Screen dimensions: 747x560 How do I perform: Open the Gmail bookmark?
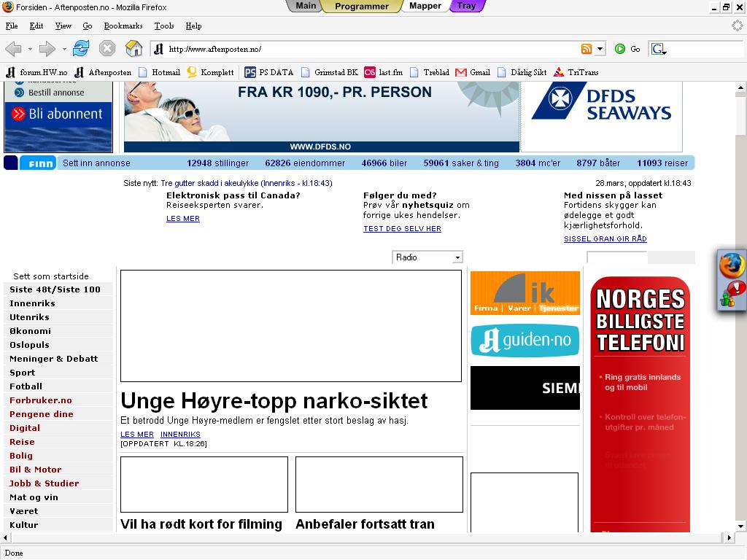click(x=473, y=72)
